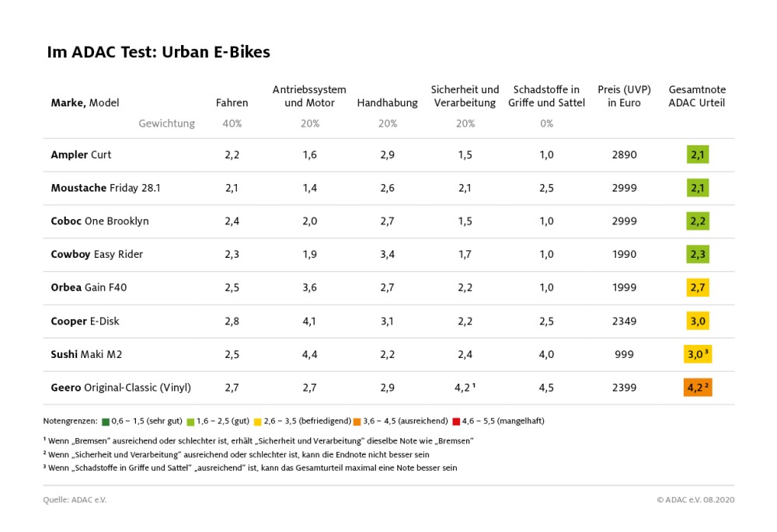
Task: Click the dark green 'sehr gut' legend square
Action: [x=104, y=421]
